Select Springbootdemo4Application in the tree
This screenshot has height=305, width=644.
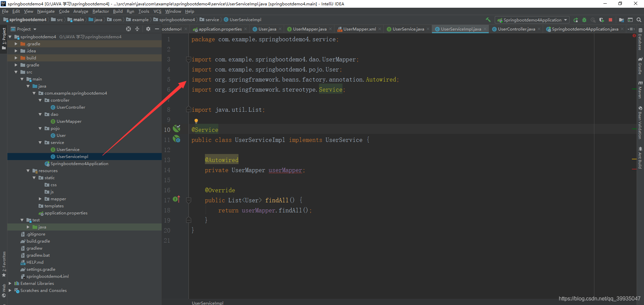pyautogui.click(x=79, y=164)
